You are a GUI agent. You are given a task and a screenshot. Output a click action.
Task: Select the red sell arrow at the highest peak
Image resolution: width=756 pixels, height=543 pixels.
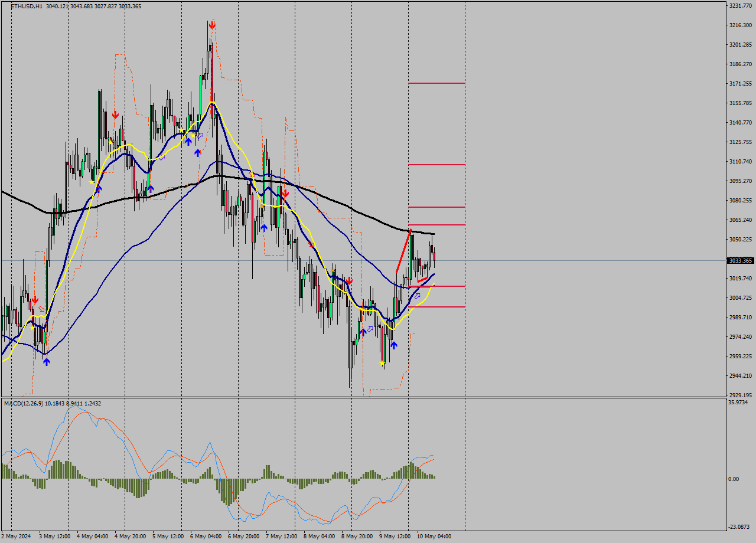212,25
